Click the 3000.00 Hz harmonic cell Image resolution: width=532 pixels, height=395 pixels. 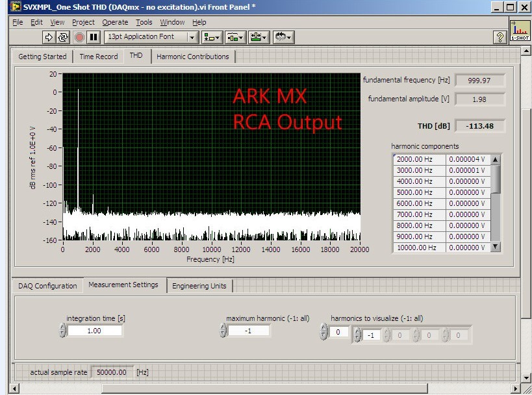point(420,170)
